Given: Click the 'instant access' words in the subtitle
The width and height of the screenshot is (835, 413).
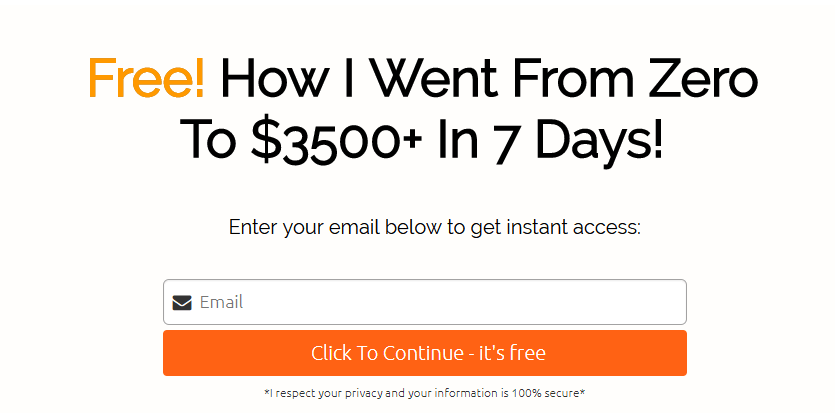Looking at the screenshot, I should coord(572,227).
